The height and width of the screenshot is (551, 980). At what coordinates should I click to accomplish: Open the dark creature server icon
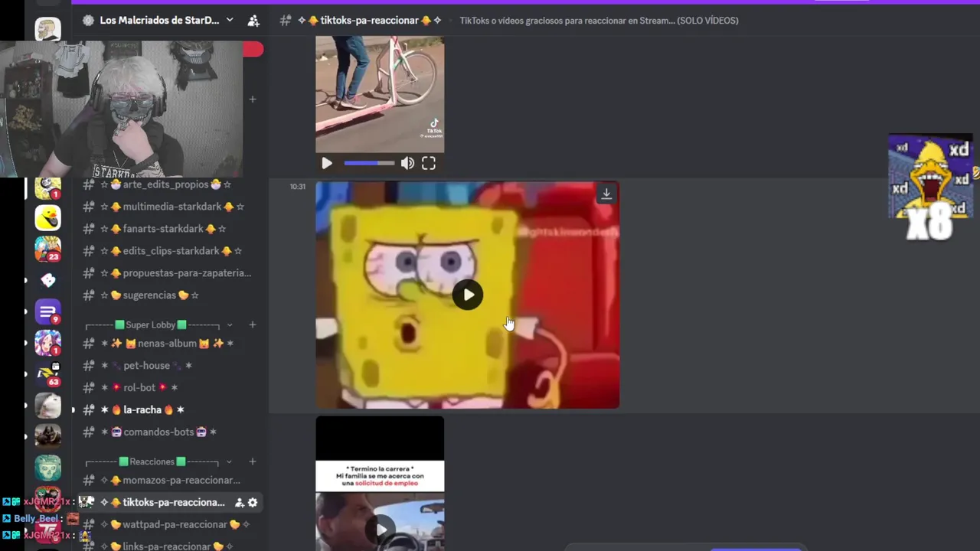[47, 437]
